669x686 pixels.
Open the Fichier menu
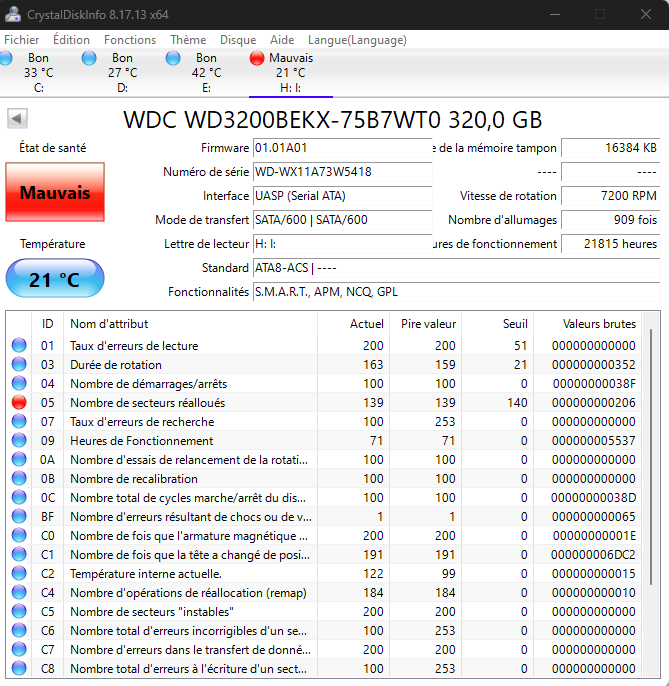tap(22, 40)
